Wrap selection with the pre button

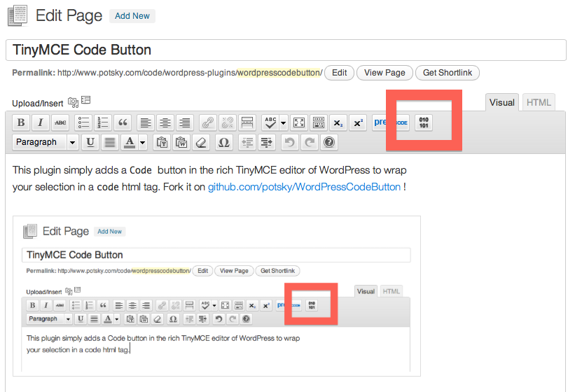[x=380, y=122]
